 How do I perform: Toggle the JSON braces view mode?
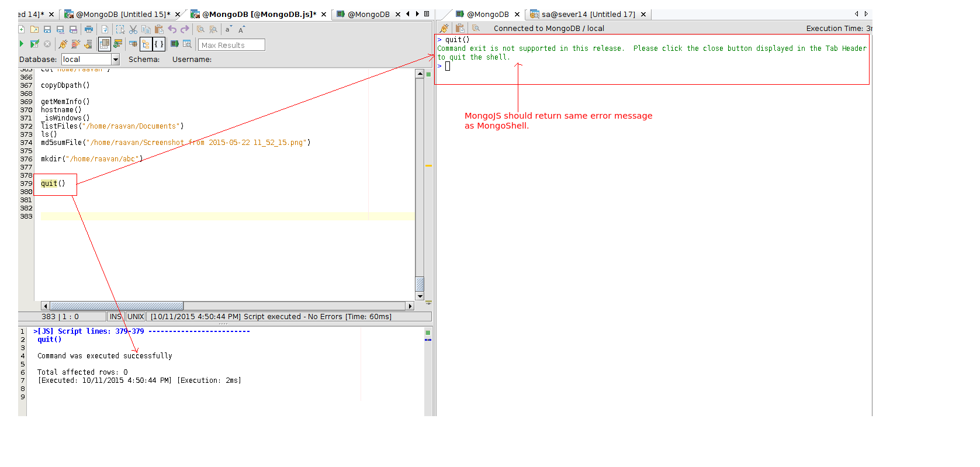click(159, 44)
